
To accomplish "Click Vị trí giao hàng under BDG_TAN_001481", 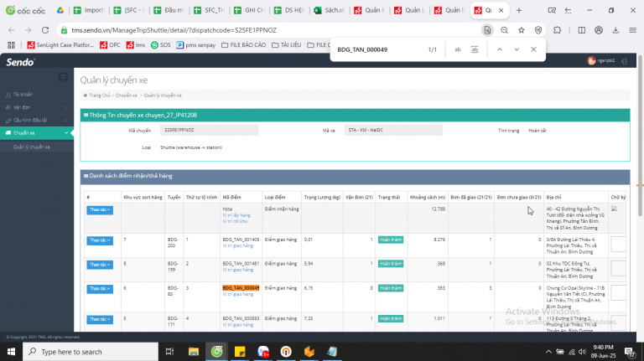I will click(238, 270).
